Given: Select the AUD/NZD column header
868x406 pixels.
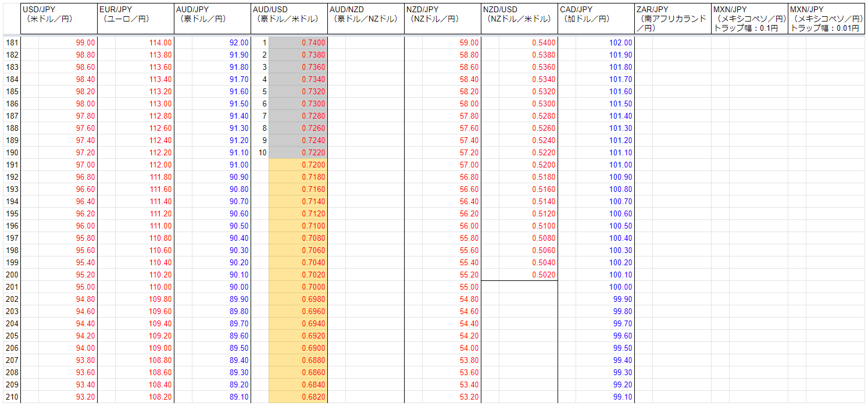Looking at the screenshot, I should [x=366, y=19].
